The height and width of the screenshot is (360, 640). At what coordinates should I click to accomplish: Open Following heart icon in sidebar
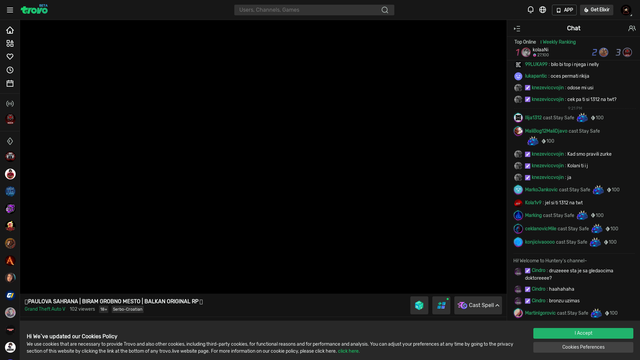tap(10, 57)
